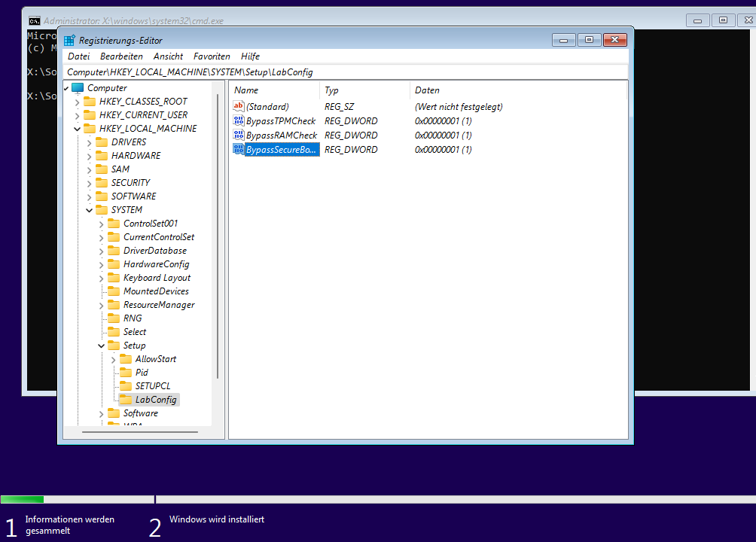Click the SYSTEM folder icon
This screenshot has width=756, height=542.
pos(102,209)
